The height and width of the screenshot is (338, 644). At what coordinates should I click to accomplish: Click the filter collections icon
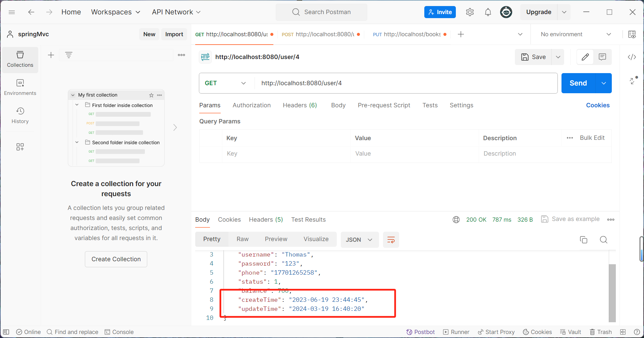(69, 55)
